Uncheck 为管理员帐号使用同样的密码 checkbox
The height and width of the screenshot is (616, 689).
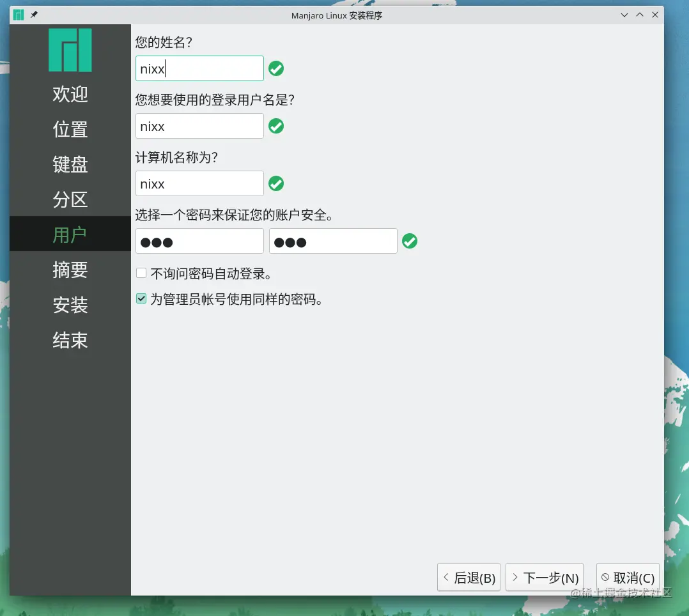[x=141, y=299]
